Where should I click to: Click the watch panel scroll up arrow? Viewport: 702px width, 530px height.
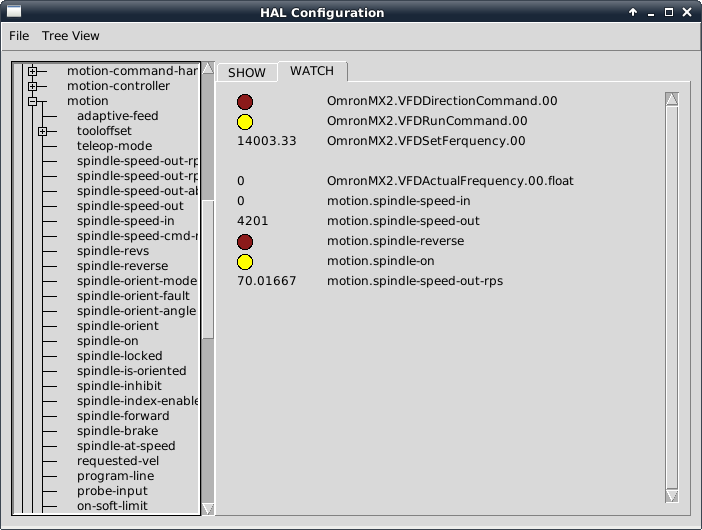[x=672, y=99]
